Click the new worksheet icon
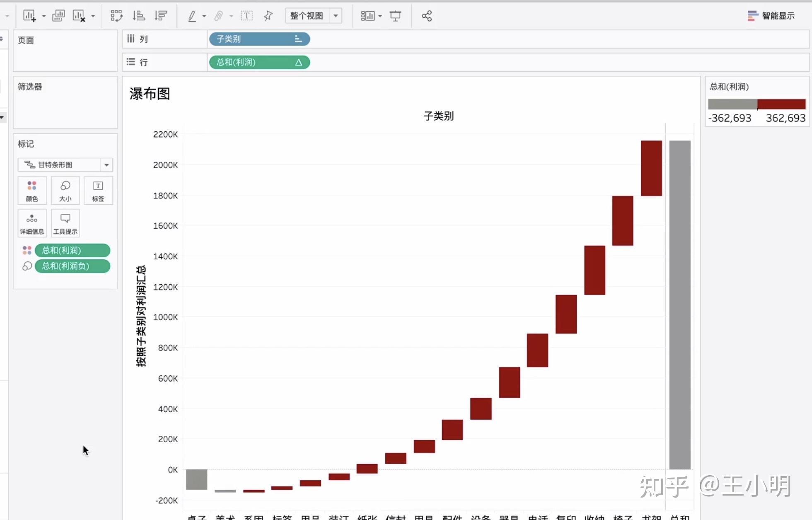 pos(29,16)
